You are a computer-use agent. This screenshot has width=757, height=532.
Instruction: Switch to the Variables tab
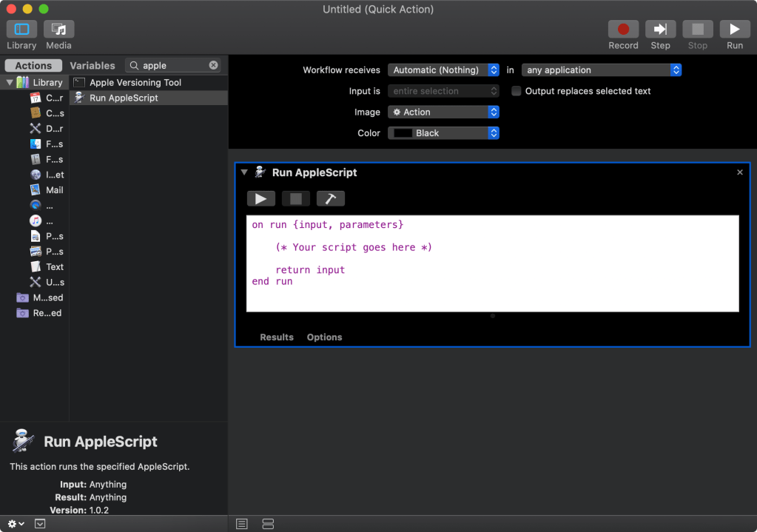92,65
